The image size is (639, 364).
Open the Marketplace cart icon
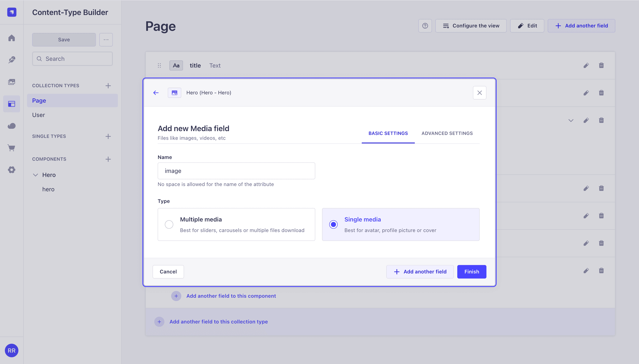click(11, 148)
